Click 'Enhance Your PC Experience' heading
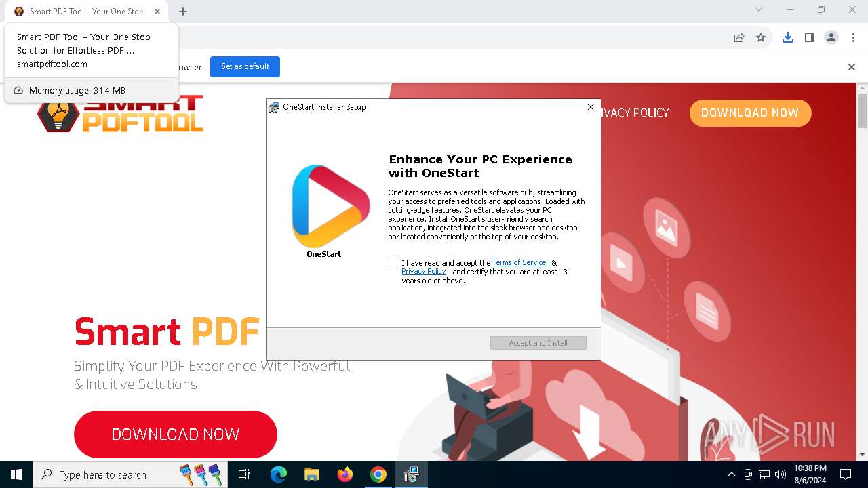This screenshot has height=488, width=868. point(480,166)
